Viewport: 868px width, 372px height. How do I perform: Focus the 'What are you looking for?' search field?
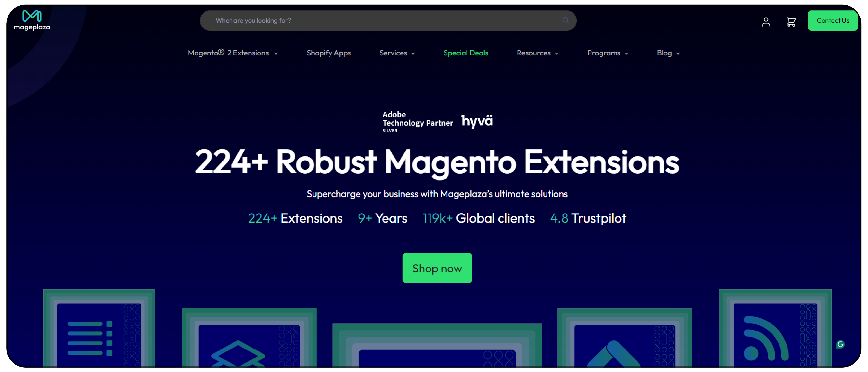click(x=388, y=20)
